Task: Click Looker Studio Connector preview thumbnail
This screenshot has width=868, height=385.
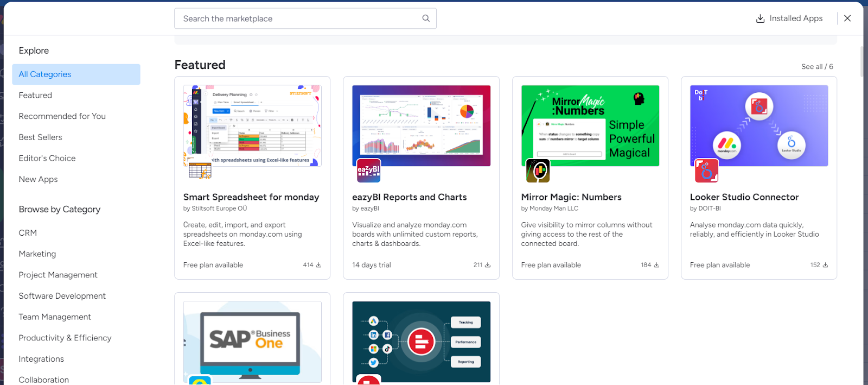Action: click(x=759, y=125)
